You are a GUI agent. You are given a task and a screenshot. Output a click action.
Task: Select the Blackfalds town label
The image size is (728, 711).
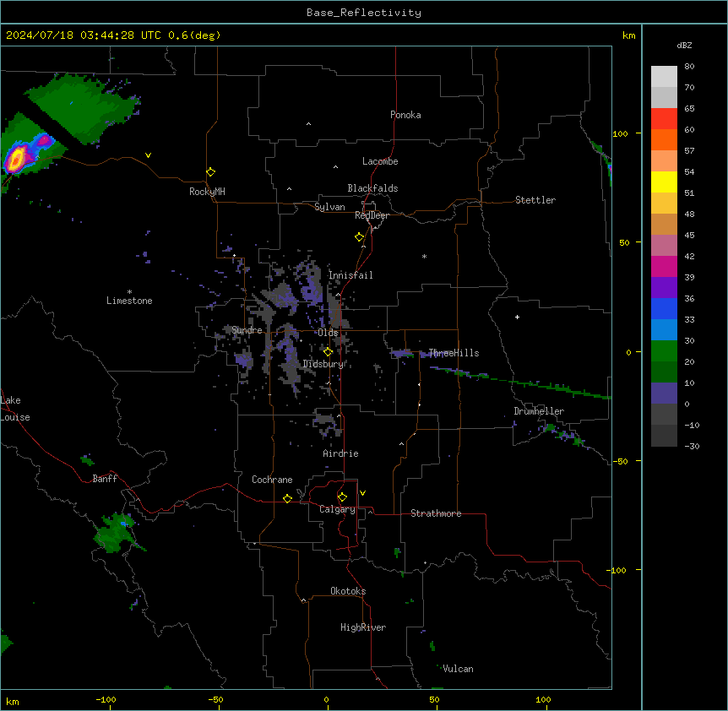coord(372,188)
